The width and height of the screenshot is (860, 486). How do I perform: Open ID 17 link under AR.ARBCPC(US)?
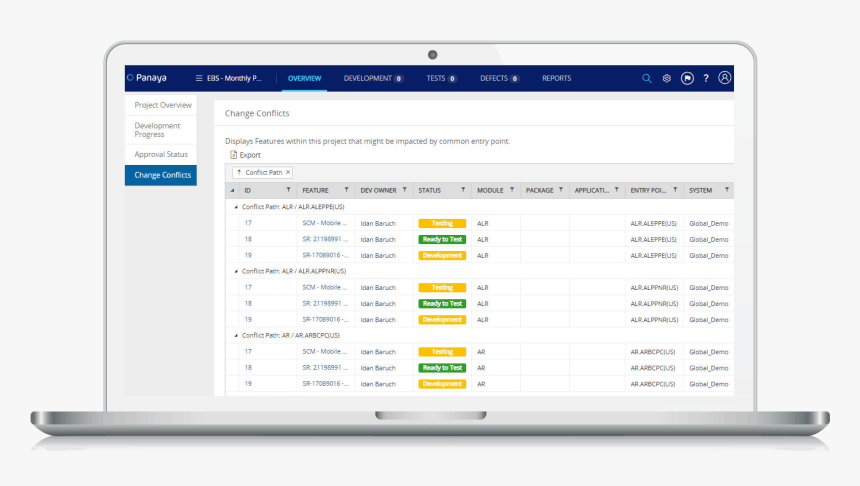248,351
